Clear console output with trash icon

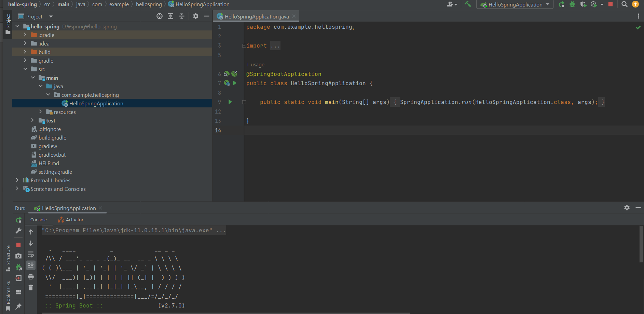[31, 288]
